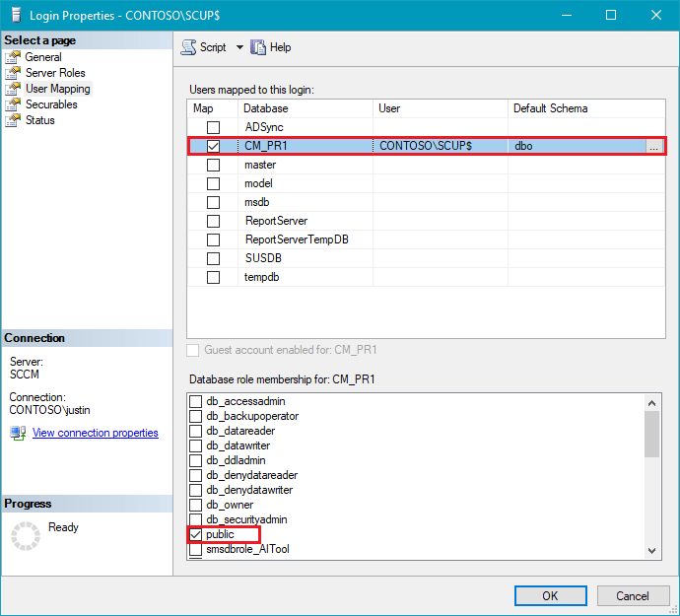
Task: Enable the db_accessadmin role
Action: click(195, 401)
